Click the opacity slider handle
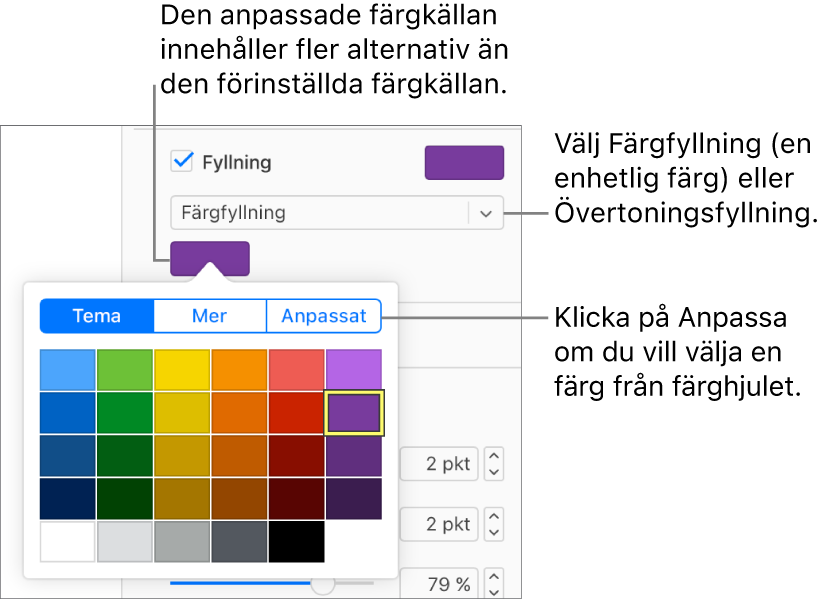Image resolution: width=833 pixels, height=599 pixels. (x=322, y=582)
